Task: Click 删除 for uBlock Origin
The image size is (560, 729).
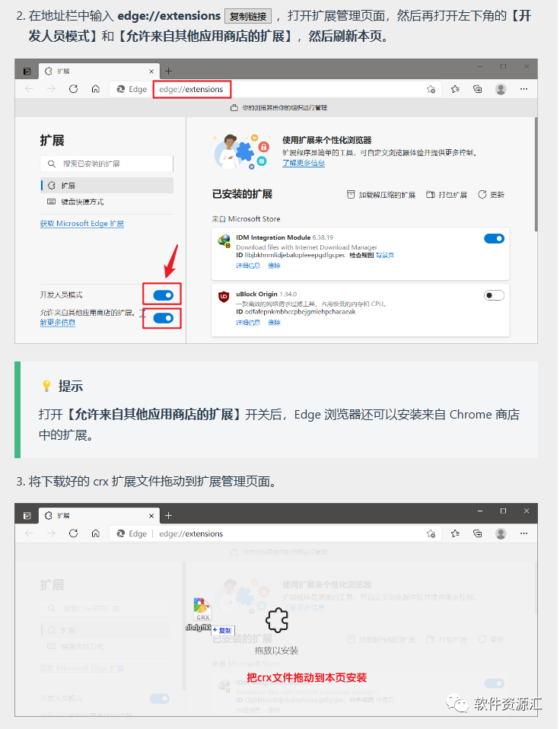Action: tap(274, 323)
